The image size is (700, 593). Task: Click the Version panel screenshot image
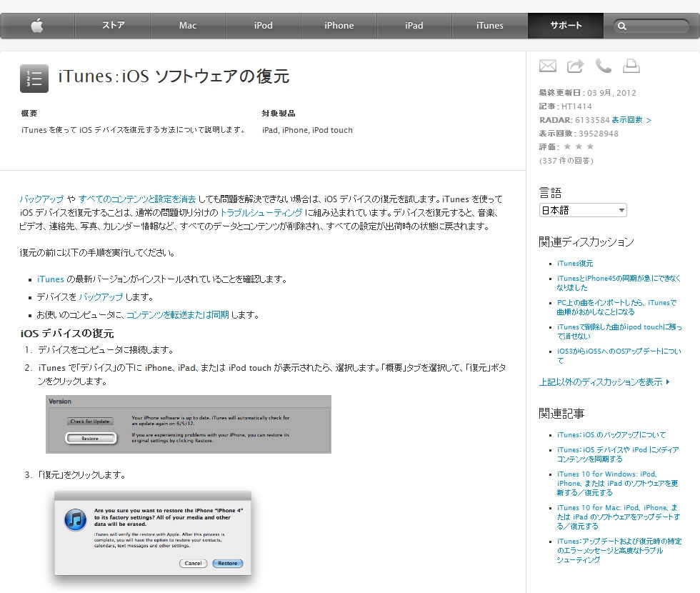189,424
